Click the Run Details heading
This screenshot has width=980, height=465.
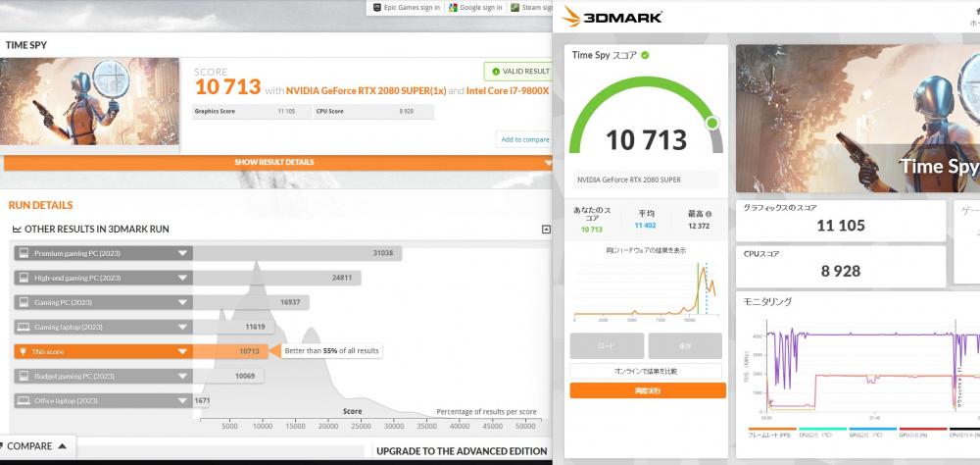click(40, 205)
